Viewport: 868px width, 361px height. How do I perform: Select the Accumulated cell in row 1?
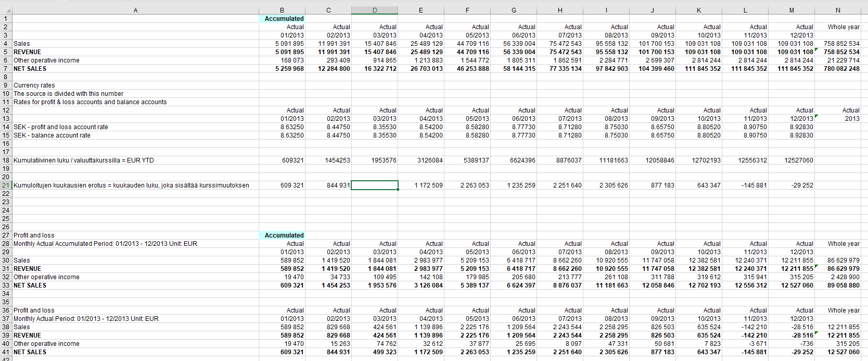(284, 19)
